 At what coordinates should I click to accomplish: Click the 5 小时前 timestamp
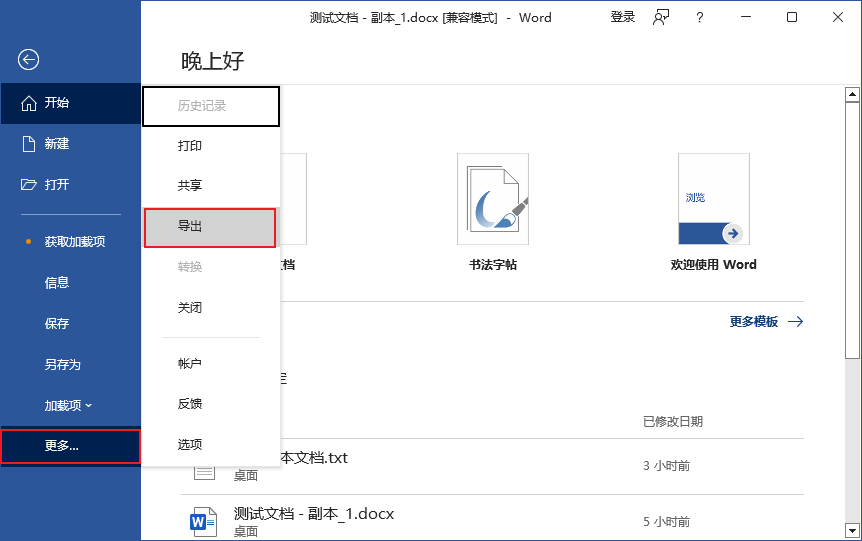pos(666,522)
